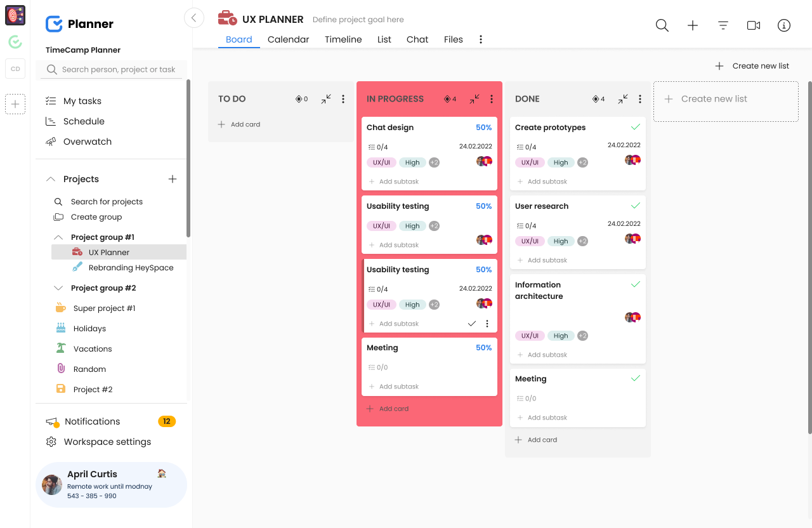Screen dimensions: 812x528
Task: Open assignee avatars on Chat design card
Action: (485, 161)
